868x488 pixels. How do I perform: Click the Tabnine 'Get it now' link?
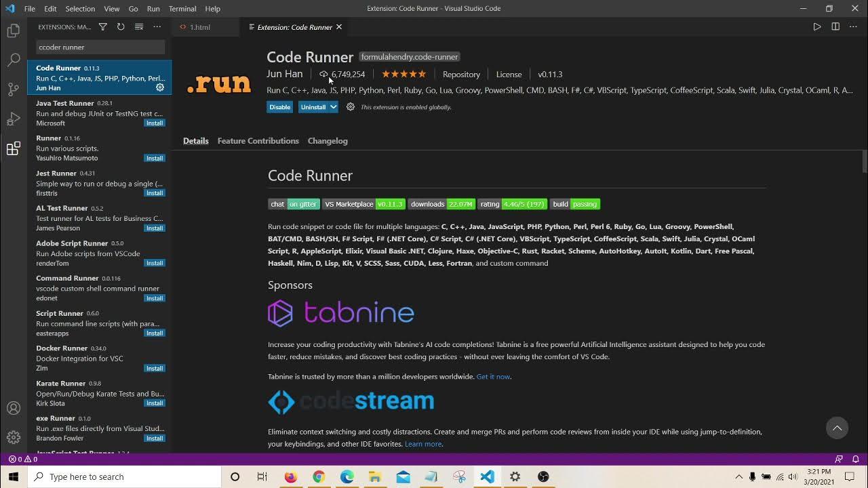coord(493,377)
